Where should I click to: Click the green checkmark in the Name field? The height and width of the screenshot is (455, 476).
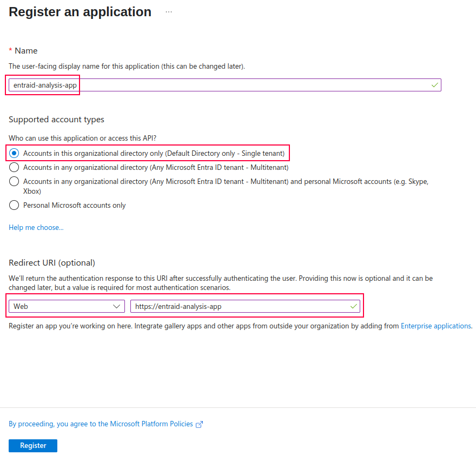point(434,85)
